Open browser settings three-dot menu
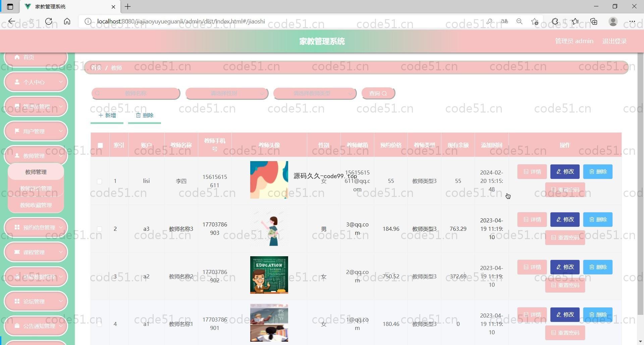The width and height of the screenshot is (644, 345). [x=632, y=21]
